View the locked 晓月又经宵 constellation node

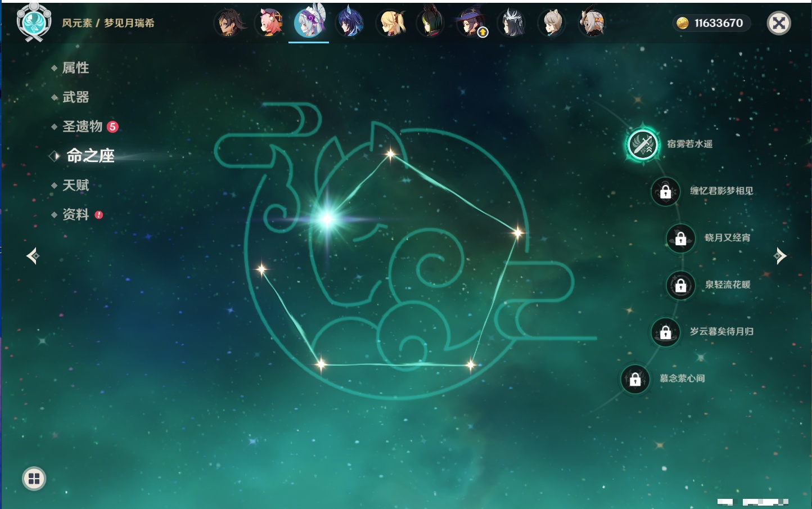pyautogui.click(x=681, y=238)
